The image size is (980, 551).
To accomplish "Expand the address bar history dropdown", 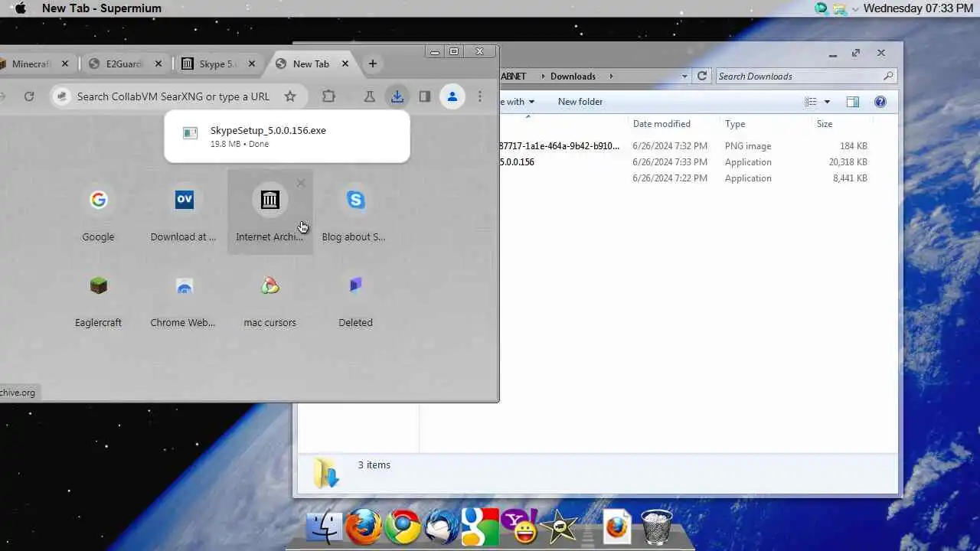I will click(x=684, y=76).
